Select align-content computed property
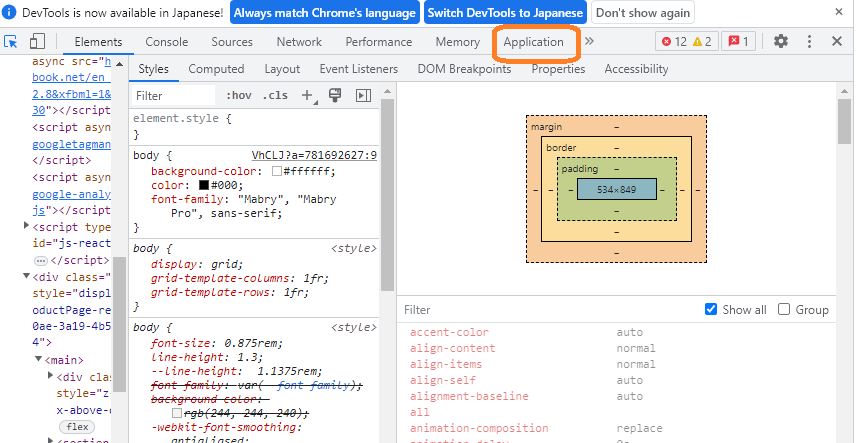 pos(453,348)
